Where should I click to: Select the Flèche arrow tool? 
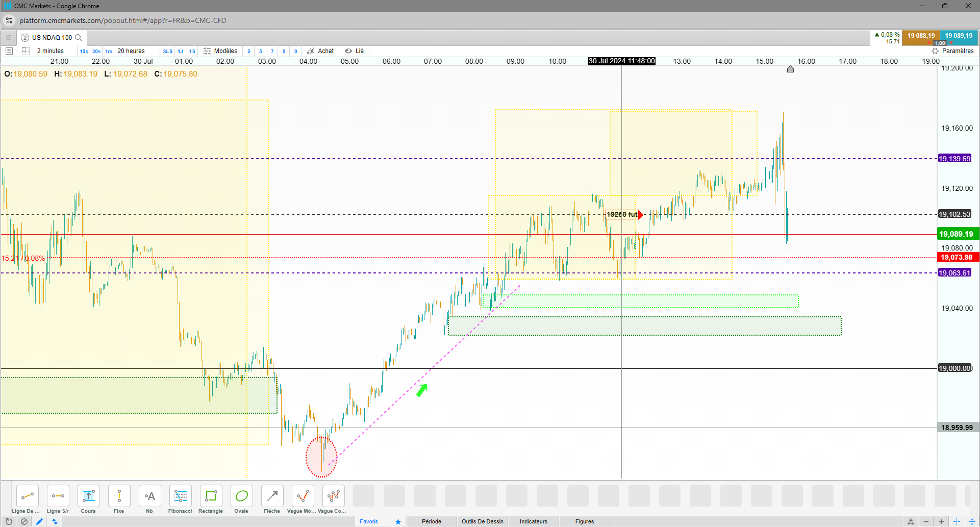pos(272,496)
